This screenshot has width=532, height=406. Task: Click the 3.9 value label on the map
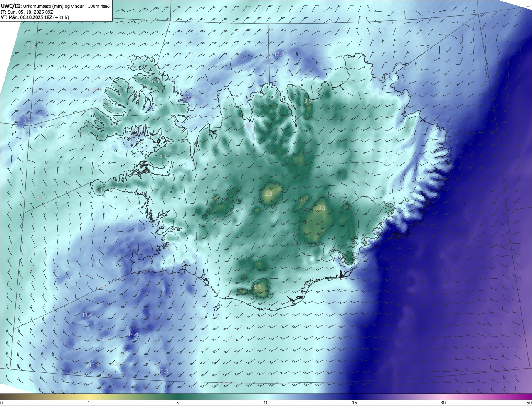tap(308, 101)
